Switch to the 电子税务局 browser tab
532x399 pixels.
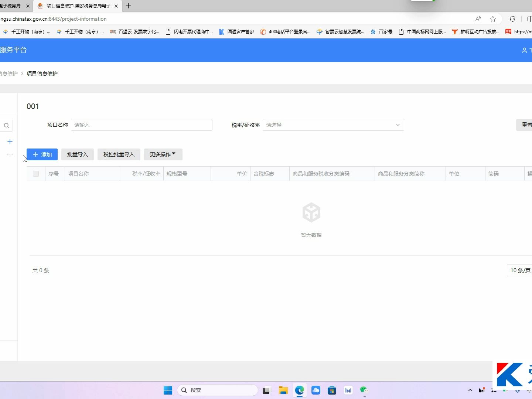16,6
